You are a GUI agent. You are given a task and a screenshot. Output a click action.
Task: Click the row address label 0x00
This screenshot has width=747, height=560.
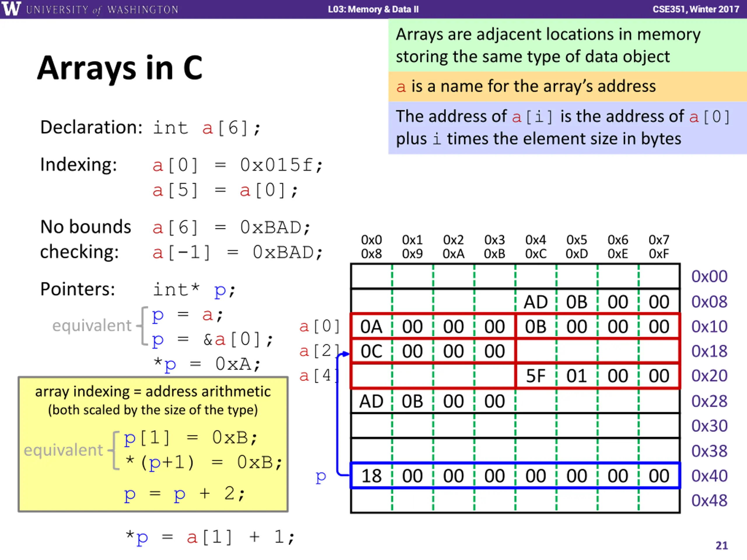[709, 276]
